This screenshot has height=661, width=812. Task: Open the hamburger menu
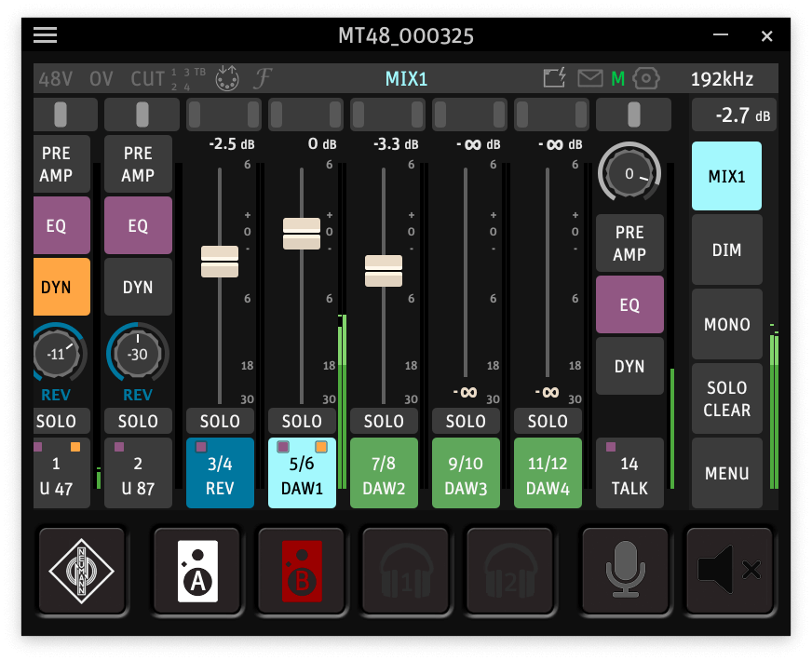(45, 35)
